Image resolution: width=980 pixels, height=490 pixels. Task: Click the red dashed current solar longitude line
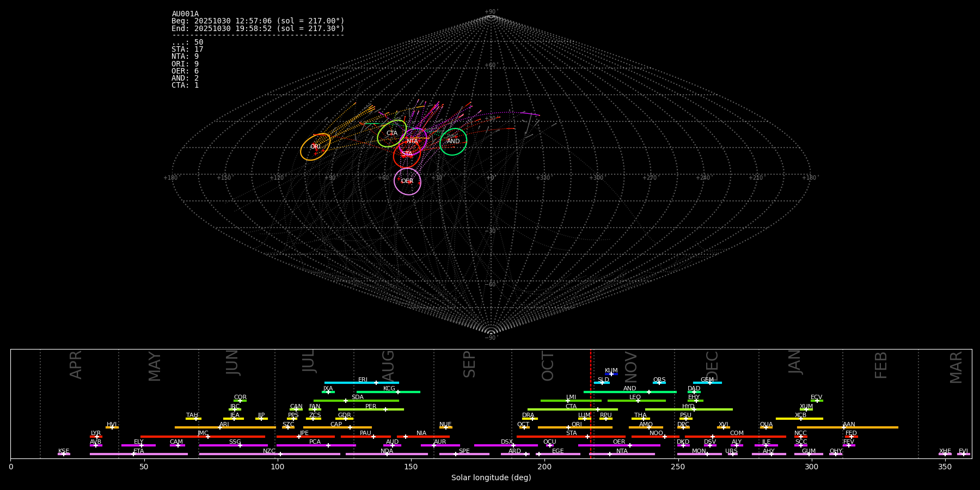pos(590,403)
